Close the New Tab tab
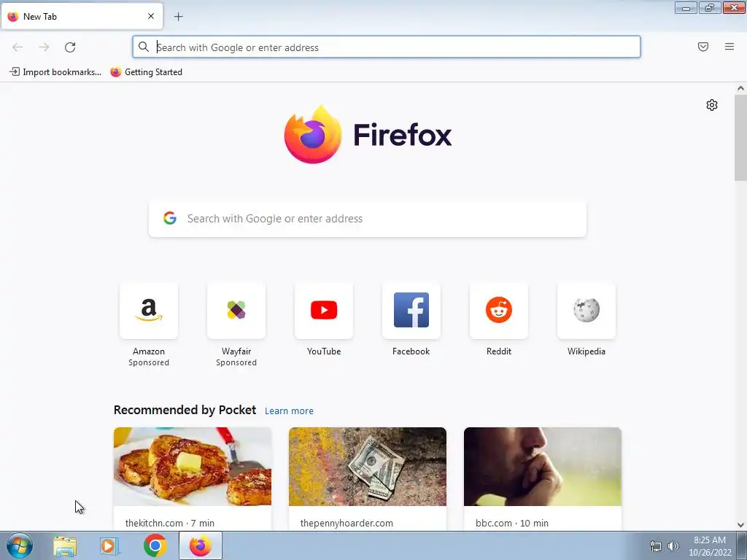This screenshot has width=747, height=560. [151, 16]
